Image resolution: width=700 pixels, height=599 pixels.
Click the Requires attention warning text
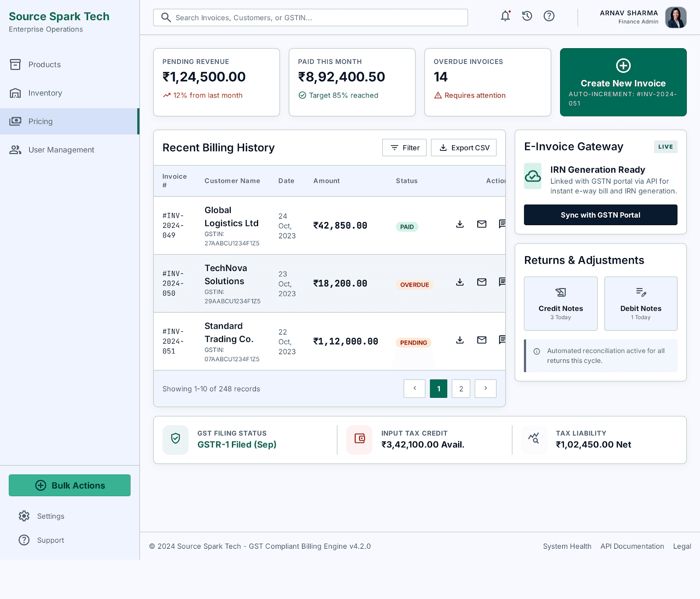[x=475, y=95]
